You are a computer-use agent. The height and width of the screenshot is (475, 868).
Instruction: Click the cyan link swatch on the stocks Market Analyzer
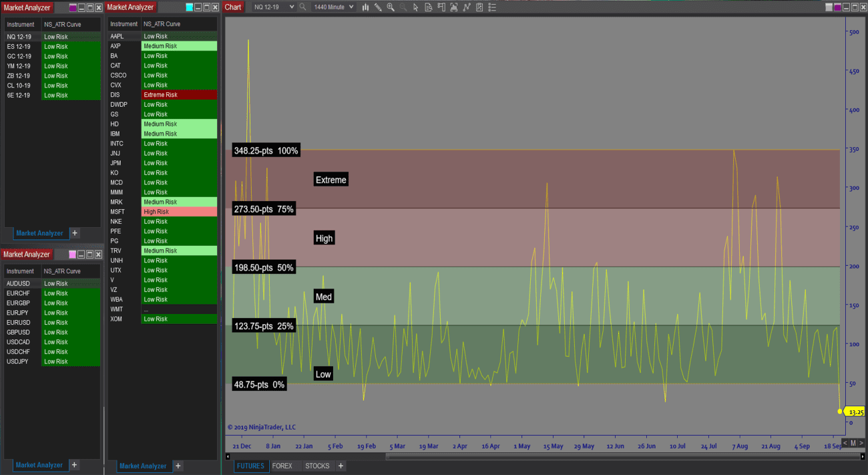[190, 7]
